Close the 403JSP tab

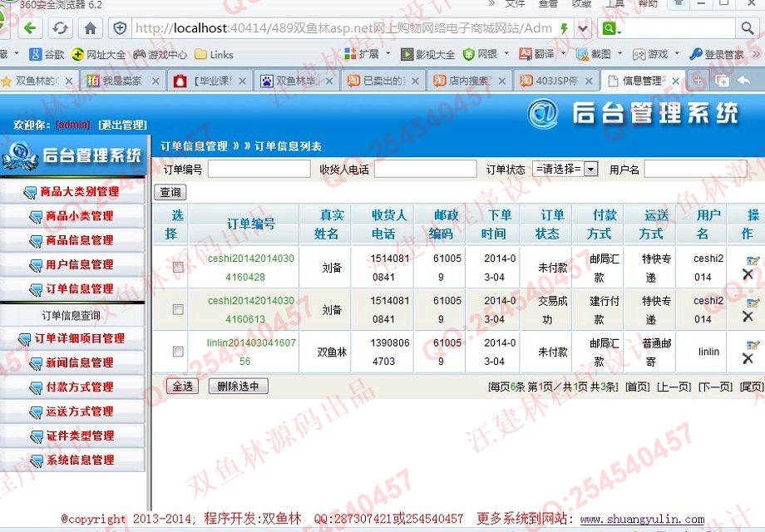589,81
